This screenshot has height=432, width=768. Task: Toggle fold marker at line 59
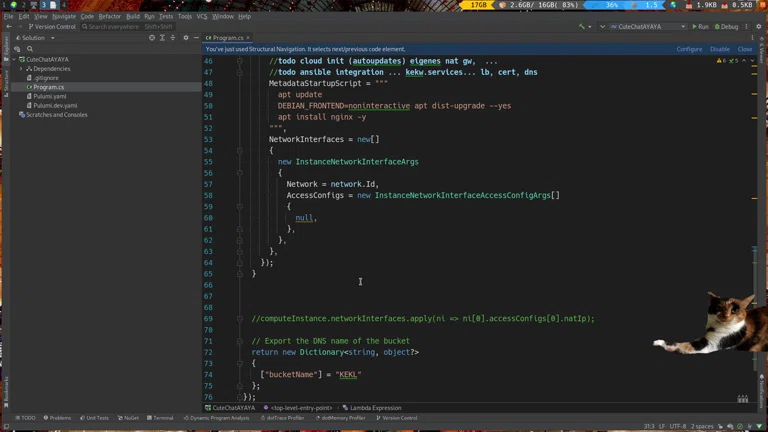240,207
